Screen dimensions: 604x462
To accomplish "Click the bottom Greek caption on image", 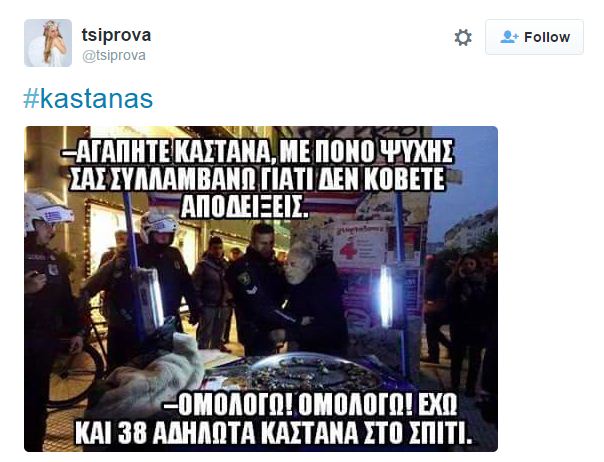I will click(273, 420).
